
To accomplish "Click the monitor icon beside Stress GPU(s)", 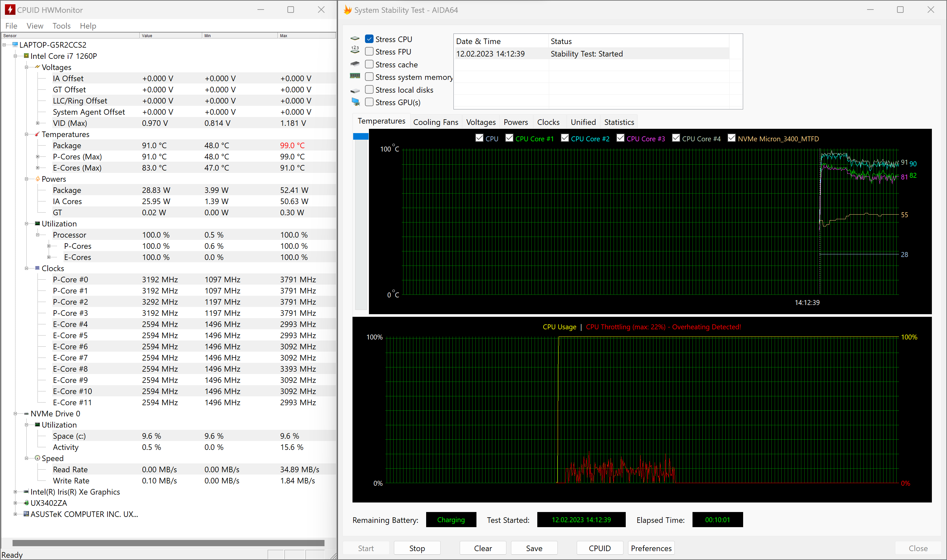I will tap(355, 102).
